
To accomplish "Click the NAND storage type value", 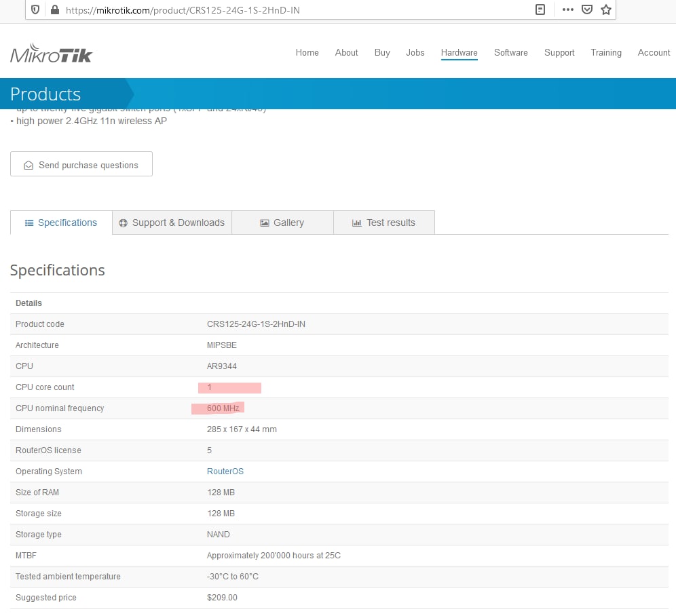I will click(218, 535).
